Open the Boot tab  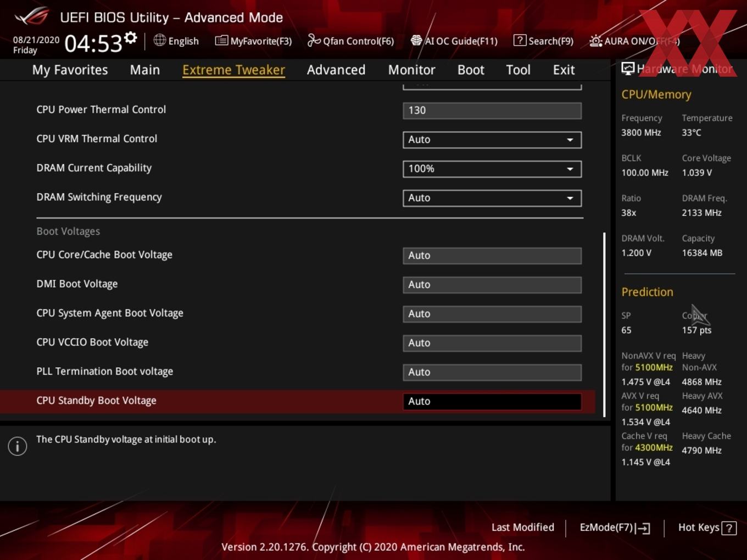pyautogui.click(x=471, y=70)
